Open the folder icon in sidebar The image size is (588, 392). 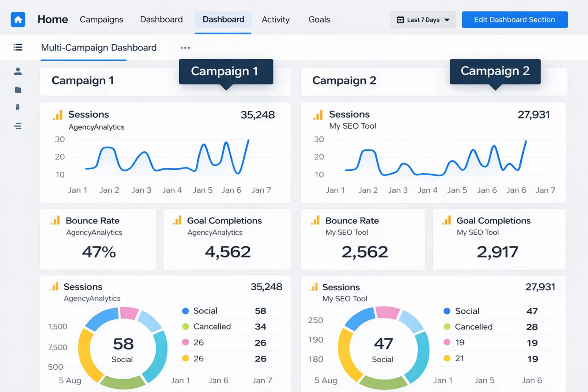point(18,90)
